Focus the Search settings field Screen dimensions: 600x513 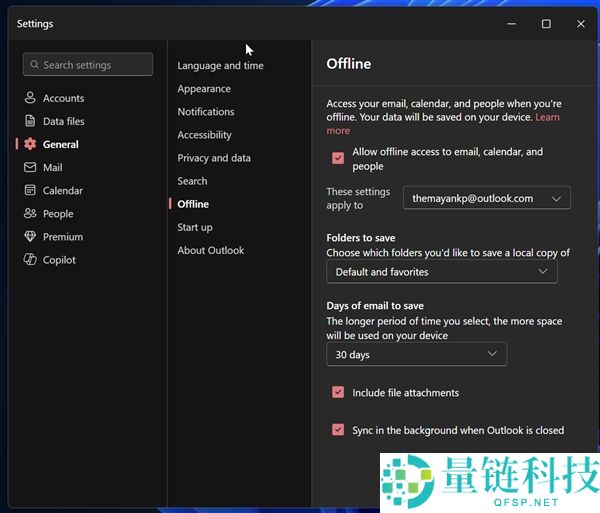click(88, 64)
